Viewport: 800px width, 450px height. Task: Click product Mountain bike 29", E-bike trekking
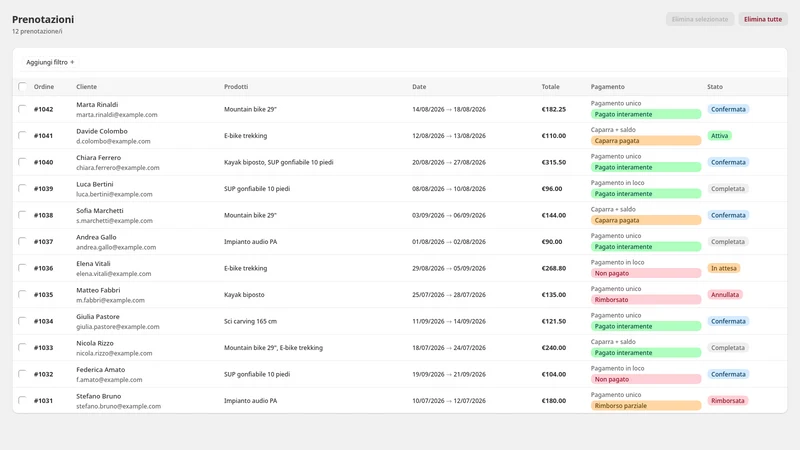pos(273,348)
